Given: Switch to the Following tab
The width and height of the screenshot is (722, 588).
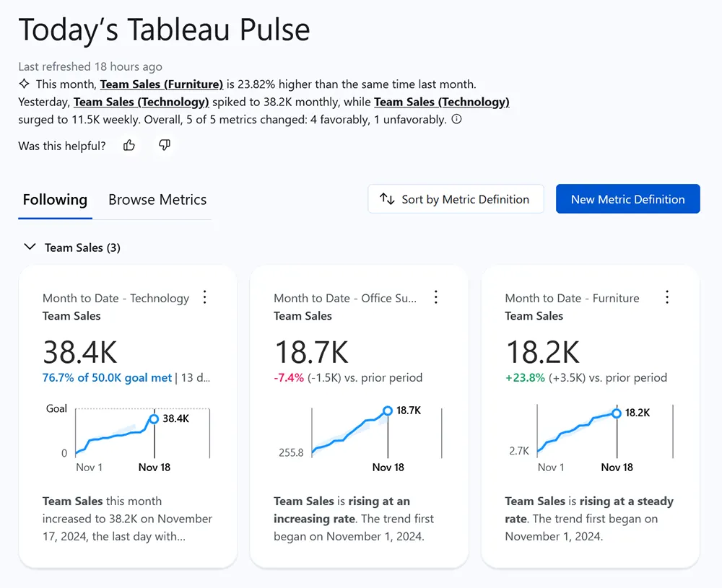Looking at the screenshot, I should (x=55, y=200).
